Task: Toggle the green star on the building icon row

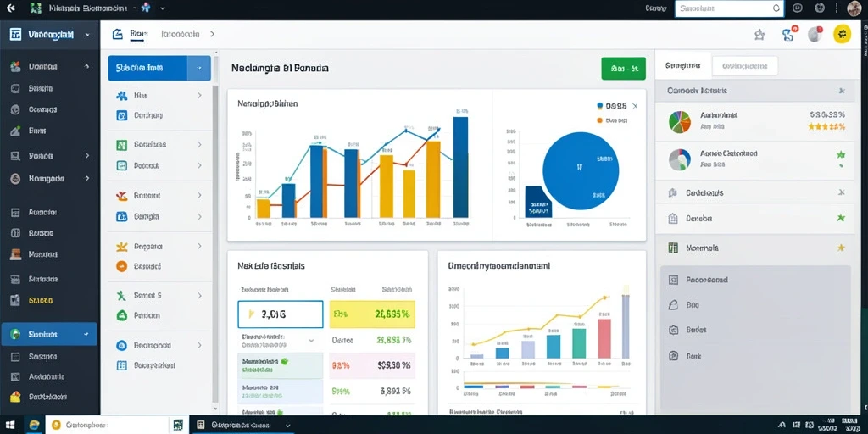Action: coord(842,218)
